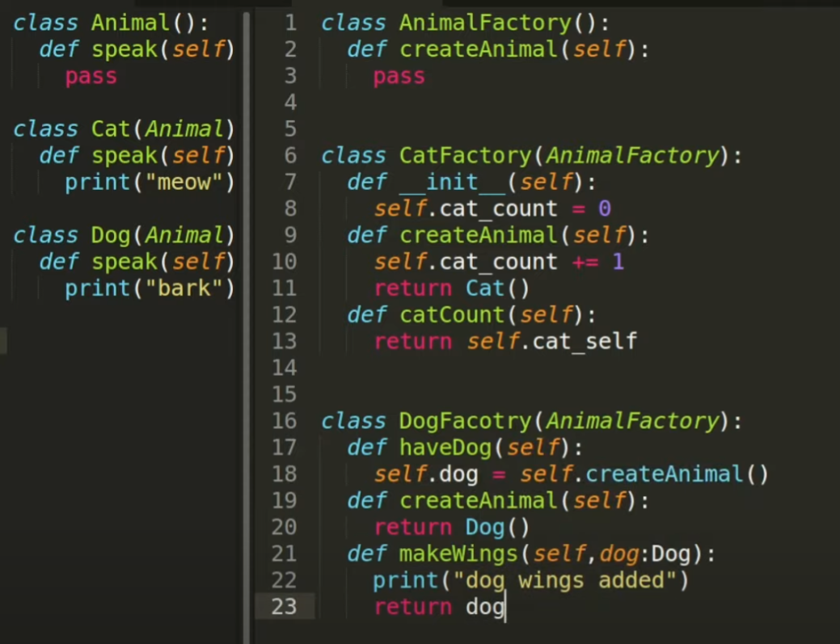Viewport: 840px width, 644px height.
Task: Click line number 16 in the gutter
Action: coord(284,421)
